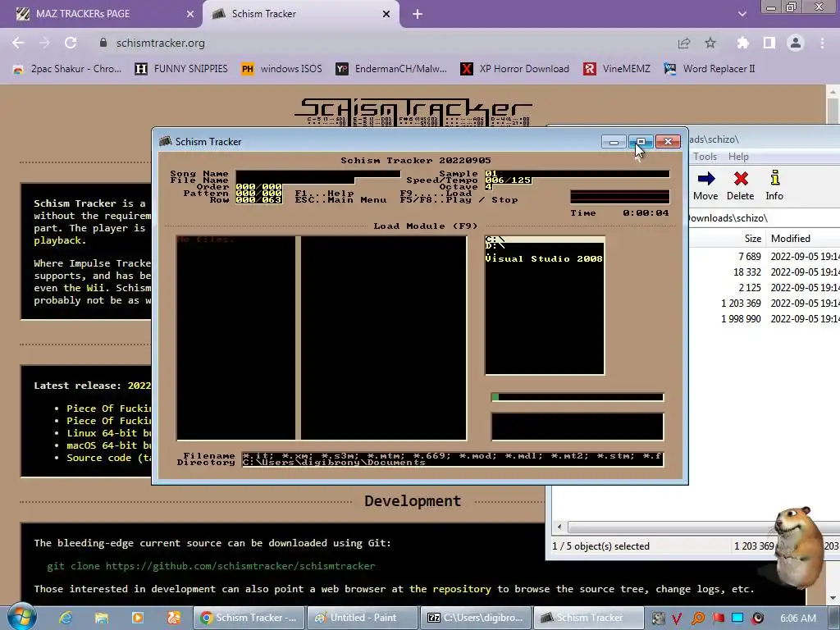Open the repository link on the webpage
Viewport: 840px width, 630px height.
(450, 589)
